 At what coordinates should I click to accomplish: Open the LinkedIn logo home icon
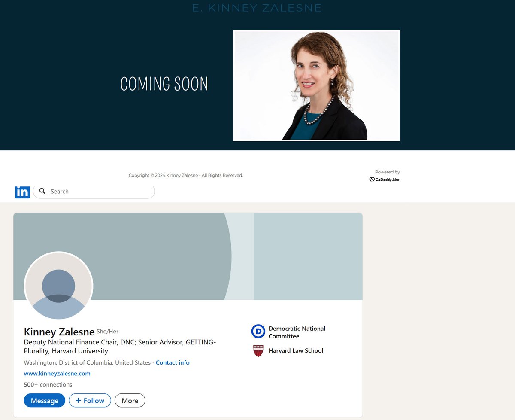[22, 192]
